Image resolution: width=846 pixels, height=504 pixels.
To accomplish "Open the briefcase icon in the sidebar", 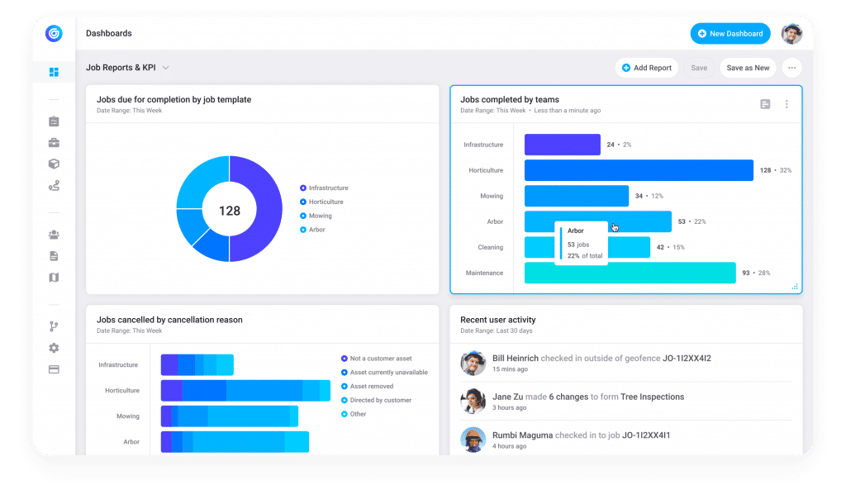I will pyautogui.click(x=54, y=142).
